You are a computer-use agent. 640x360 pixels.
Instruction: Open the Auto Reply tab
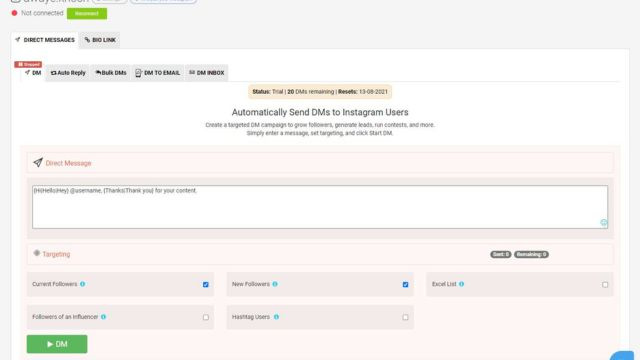(68, 73)
